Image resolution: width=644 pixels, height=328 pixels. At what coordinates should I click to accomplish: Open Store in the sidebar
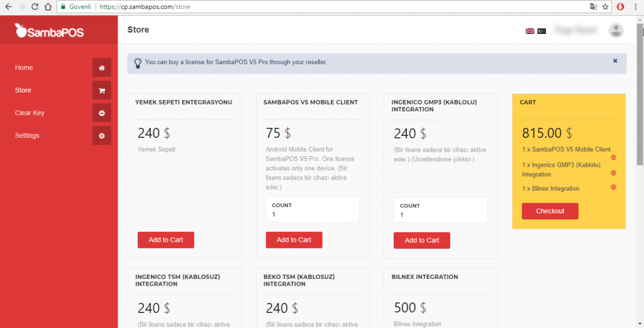tap(23, 90)
